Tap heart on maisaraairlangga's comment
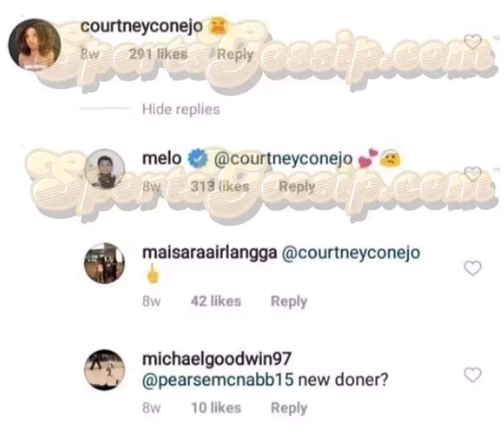 pos(473,268)
